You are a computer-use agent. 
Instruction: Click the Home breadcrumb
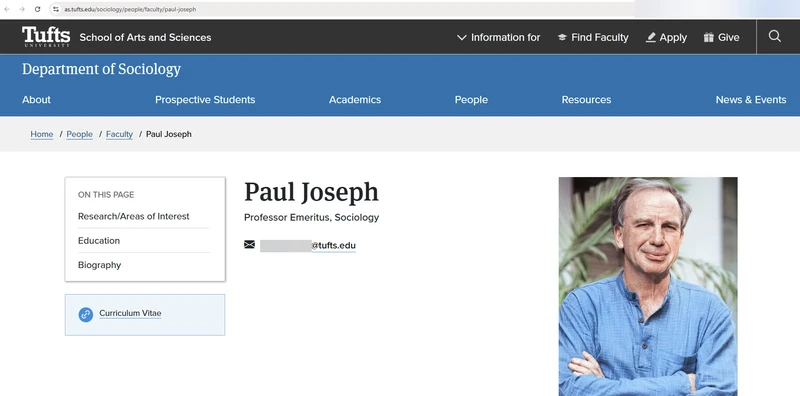(x=42, y=134)
